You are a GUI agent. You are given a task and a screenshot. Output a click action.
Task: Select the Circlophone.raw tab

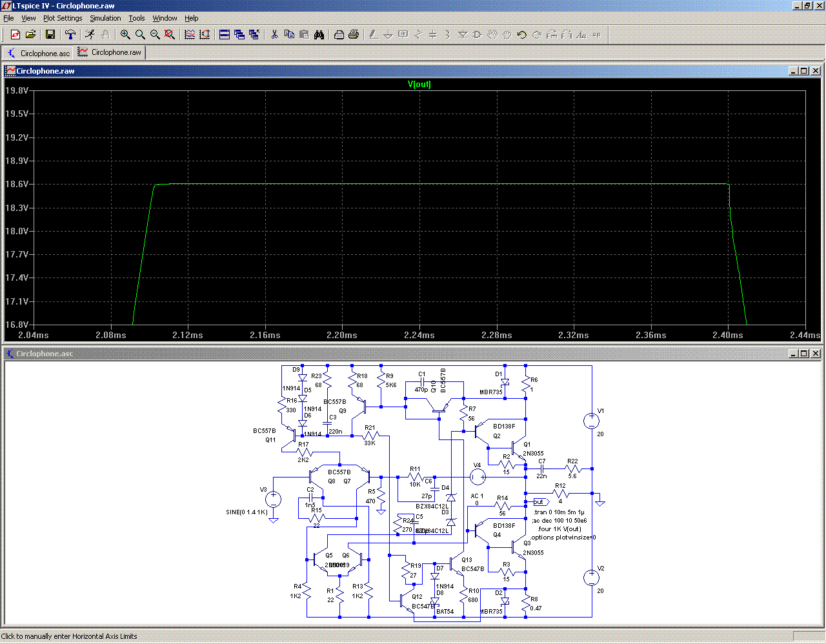[x=110, y=52]
